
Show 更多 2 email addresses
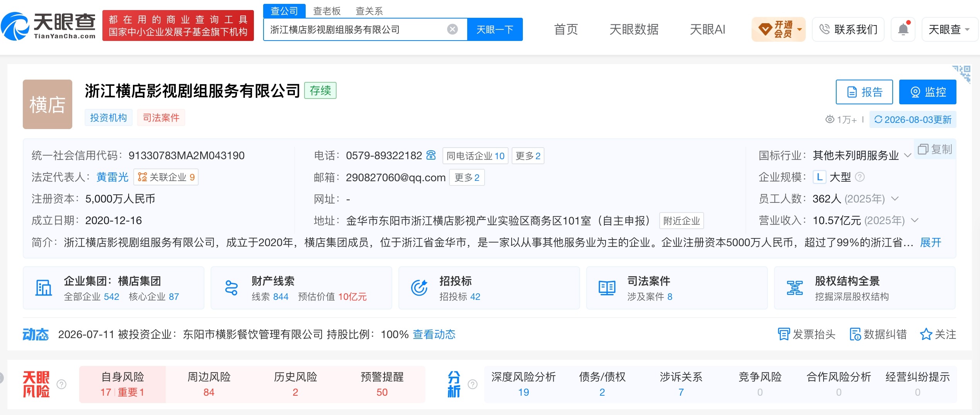click(x=467, y=177)
